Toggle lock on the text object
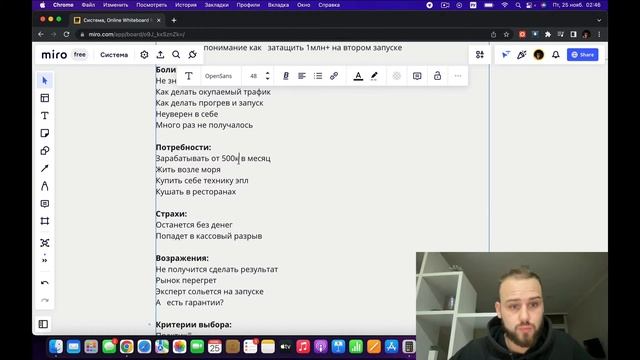The width and height of the screenshot is (640, 360). pos(437,76)
